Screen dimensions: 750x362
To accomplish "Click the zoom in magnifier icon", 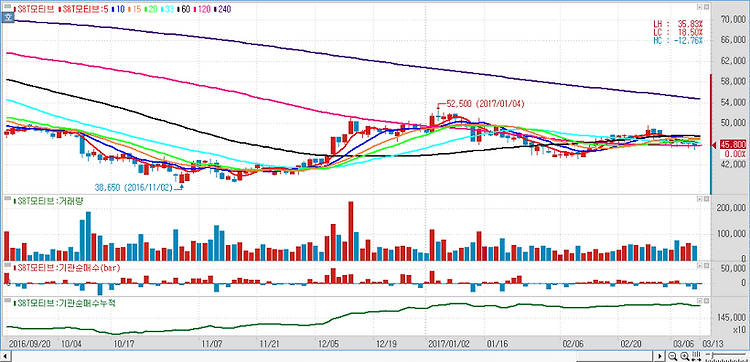I will pyautogui.click(x=685, y=356).
